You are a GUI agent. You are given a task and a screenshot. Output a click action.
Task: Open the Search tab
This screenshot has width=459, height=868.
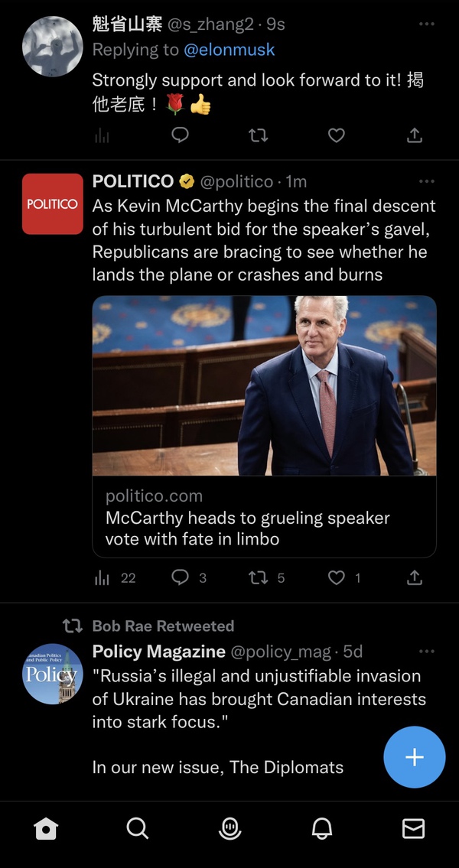coord(138,829)
